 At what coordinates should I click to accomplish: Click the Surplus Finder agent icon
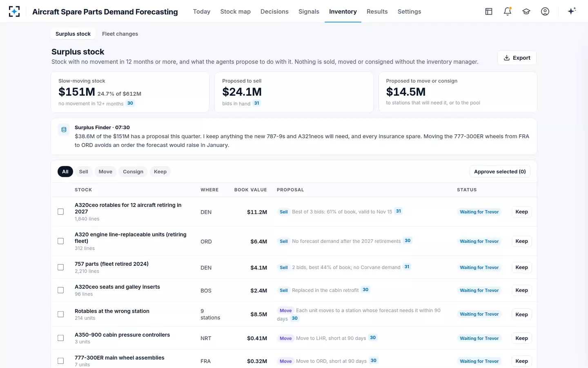point(64,130)
